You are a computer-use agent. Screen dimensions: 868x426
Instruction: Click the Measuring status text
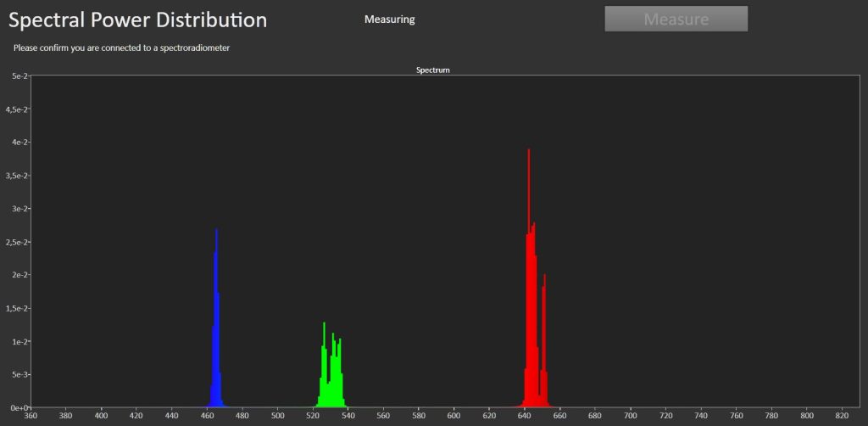[x=390, y=20]
